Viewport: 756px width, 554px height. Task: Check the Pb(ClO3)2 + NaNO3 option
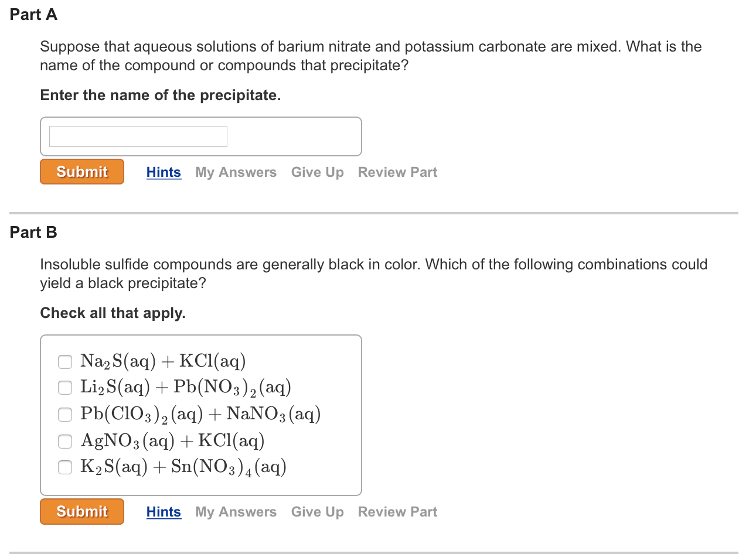coord(65,414)
